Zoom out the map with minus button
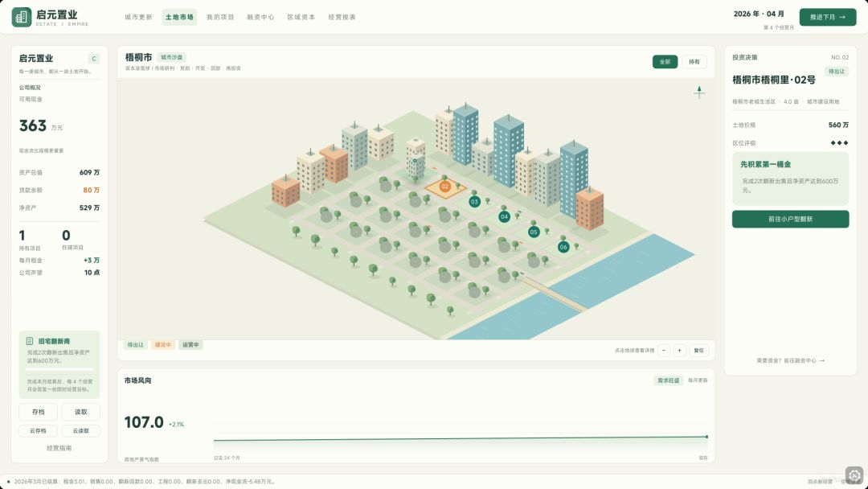 664,350
